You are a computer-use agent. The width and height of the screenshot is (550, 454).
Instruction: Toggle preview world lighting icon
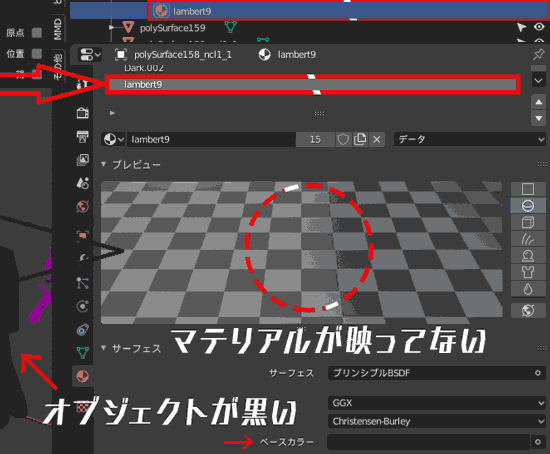coord(528,311)
